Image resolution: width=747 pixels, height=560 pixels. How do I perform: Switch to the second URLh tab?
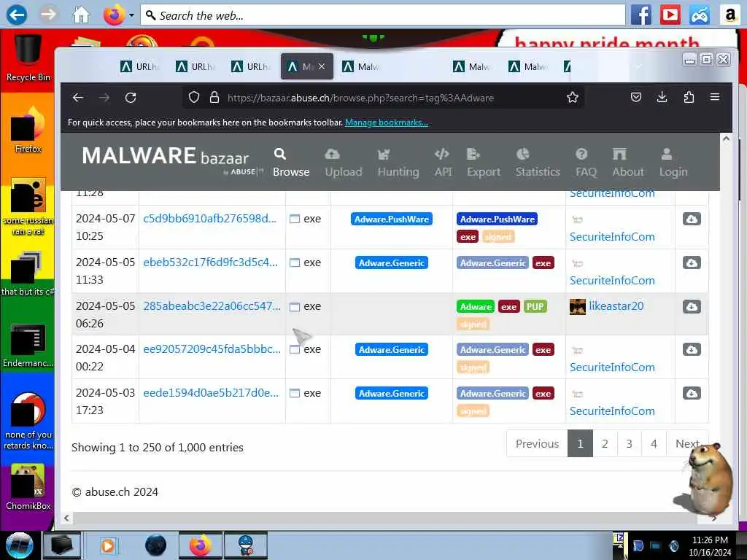click(195, 66)
